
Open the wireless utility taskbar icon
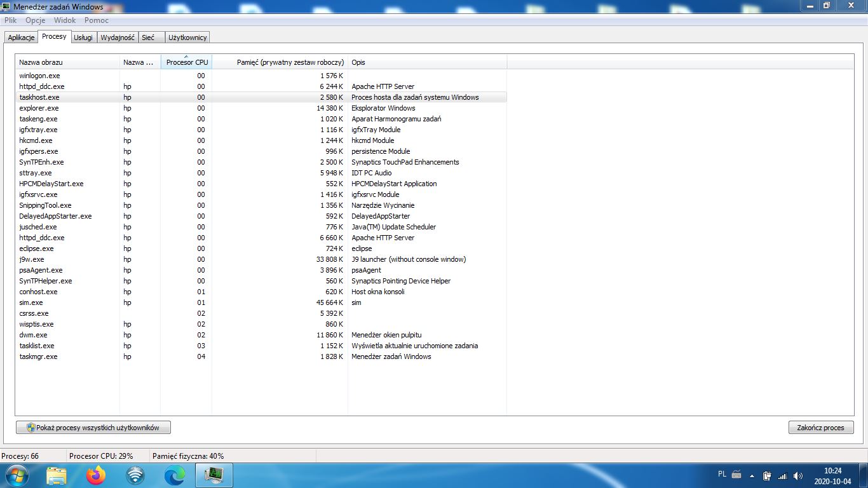135,475
